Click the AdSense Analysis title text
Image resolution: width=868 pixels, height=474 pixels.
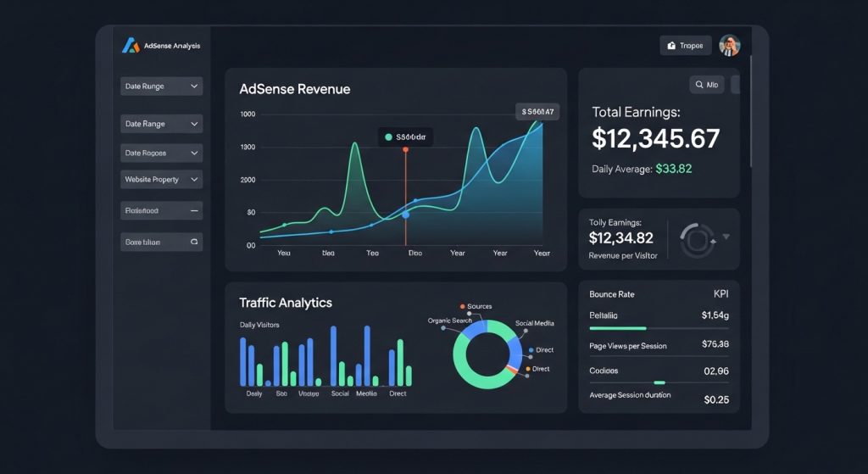click(172, 46)
